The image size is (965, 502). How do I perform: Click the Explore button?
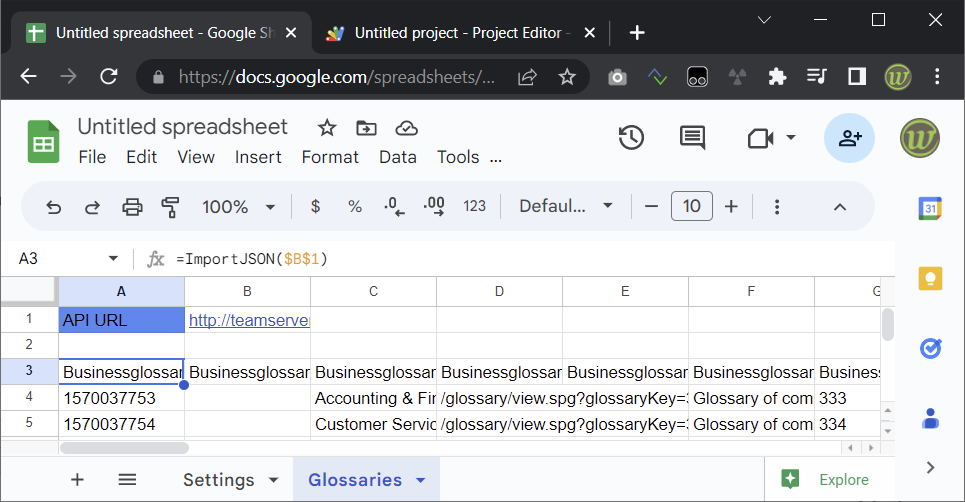825,480
